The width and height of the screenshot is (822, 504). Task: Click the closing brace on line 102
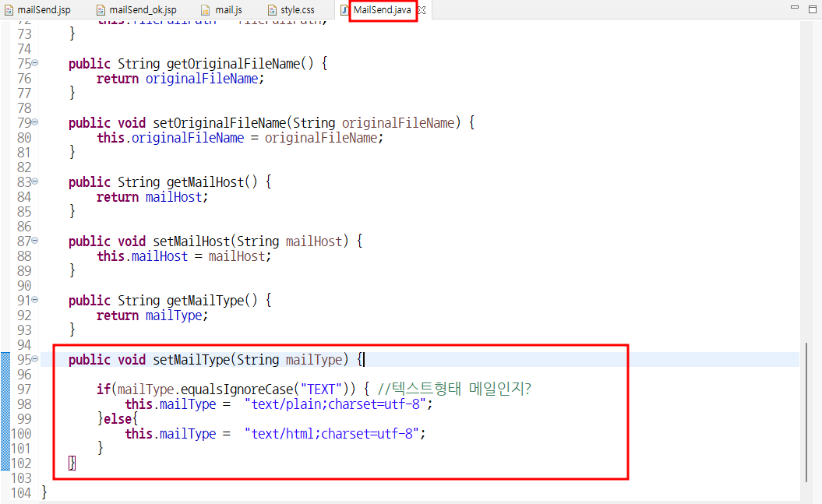click(72, 463)
